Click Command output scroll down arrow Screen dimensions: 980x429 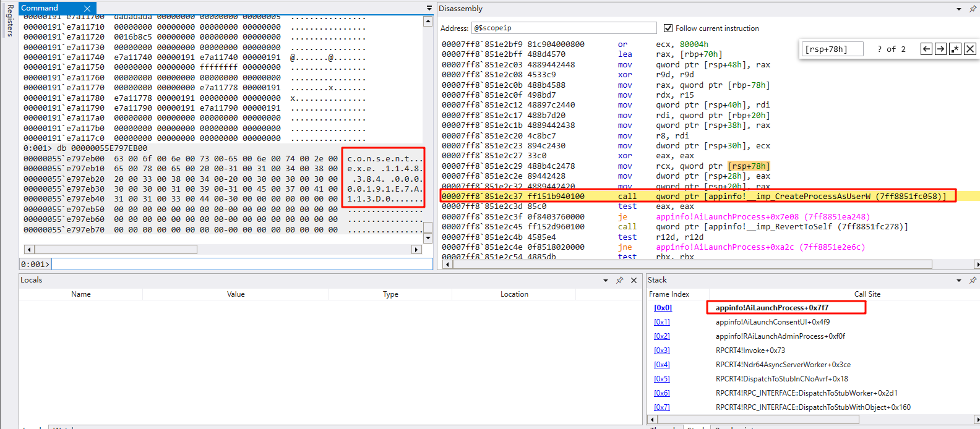point(428,238)
